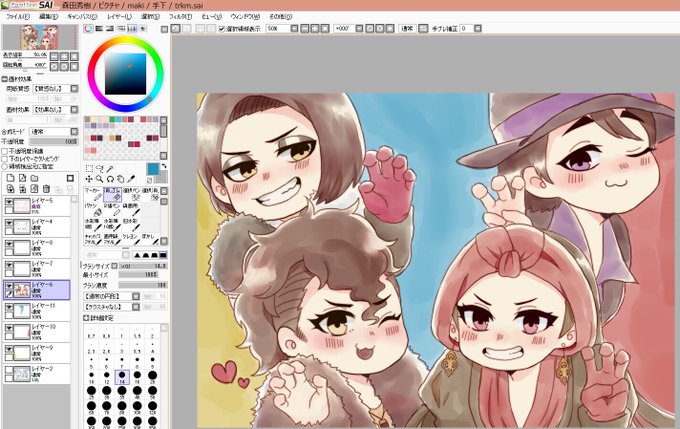Select the lasso selection tool

(x=100, y=168)
